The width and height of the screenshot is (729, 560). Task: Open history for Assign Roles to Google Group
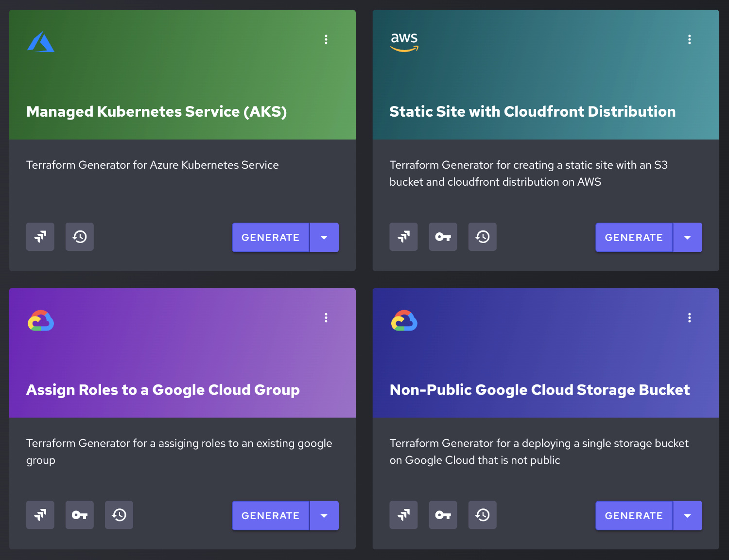119,515
